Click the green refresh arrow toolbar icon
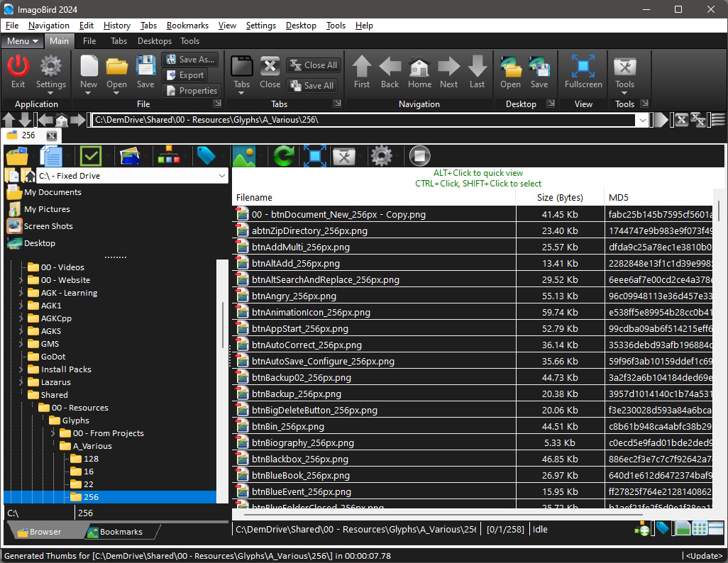This screenshot has height=563, width=728. [x=283, y=156]
